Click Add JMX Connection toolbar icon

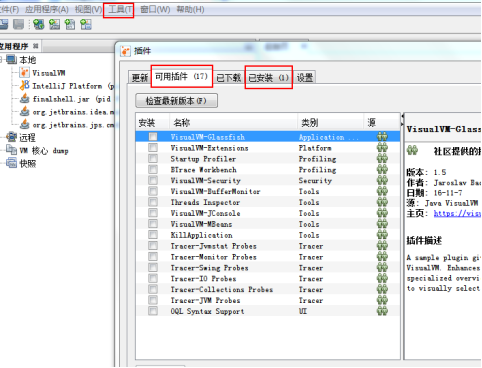click(x=54, y=24)
